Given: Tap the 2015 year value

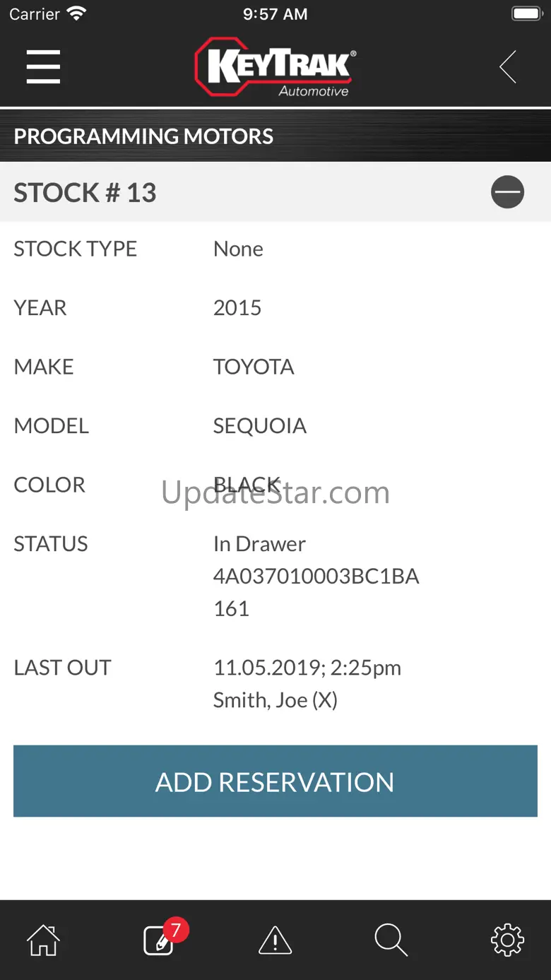Looking at the screenshot, I should tap(237, 308).
